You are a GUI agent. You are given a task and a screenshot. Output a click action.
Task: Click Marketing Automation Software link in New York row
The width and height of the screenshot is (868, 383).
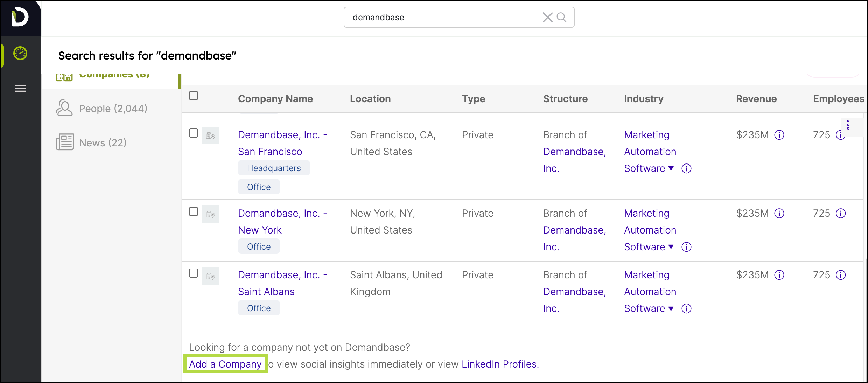pyautogui.click(x=650, y=230)
